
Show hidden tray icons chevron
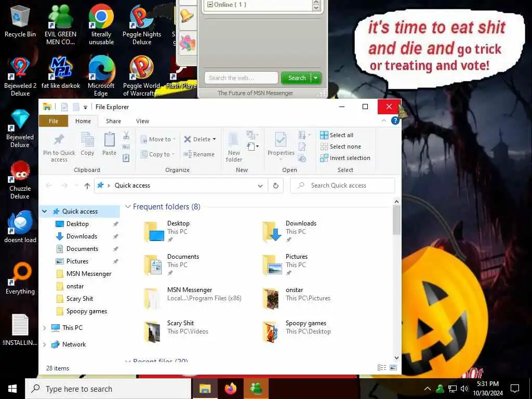(x=428, y=389)
